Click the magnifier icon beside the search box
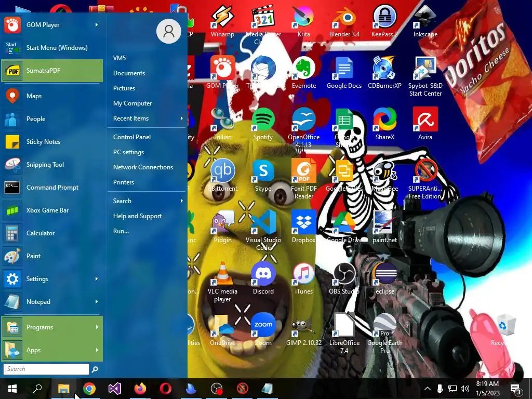Image resolution: width=532 pixels, height=399 pixels. pos(95,369)
